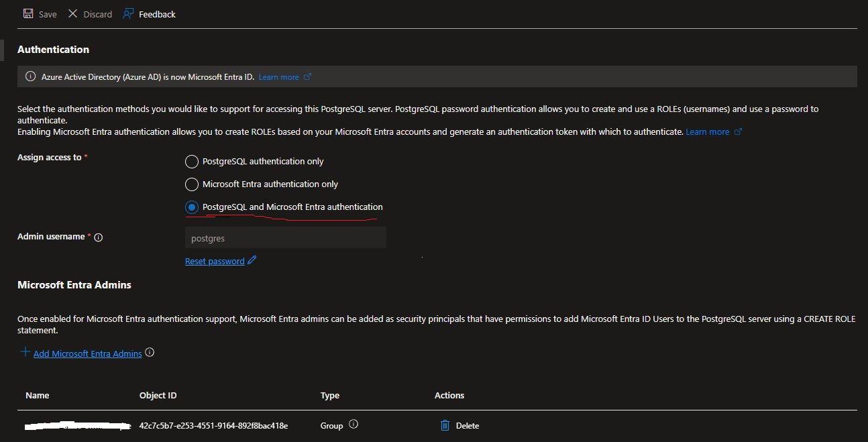Click the Assign access to label
Viewport: 868px width, 442px height.
click(x=50, y=157)
